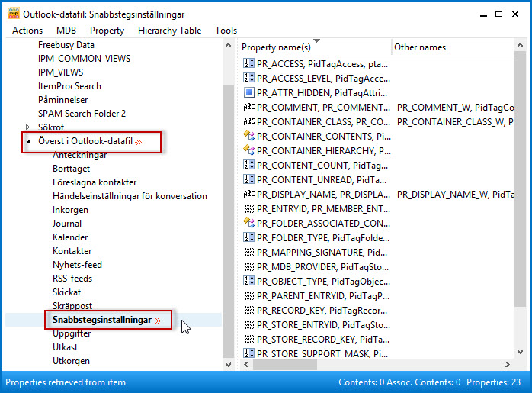Select the ItemProcSearch folder

69,86
